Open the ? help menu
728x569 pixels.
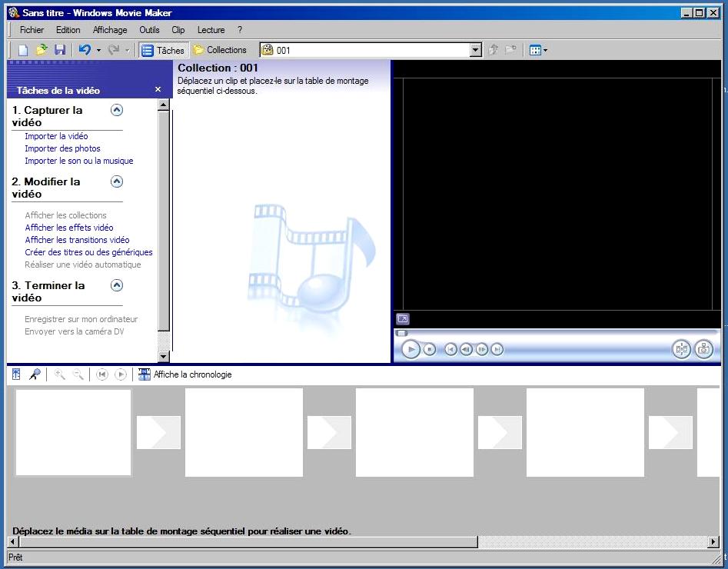(x=240, y=30)
